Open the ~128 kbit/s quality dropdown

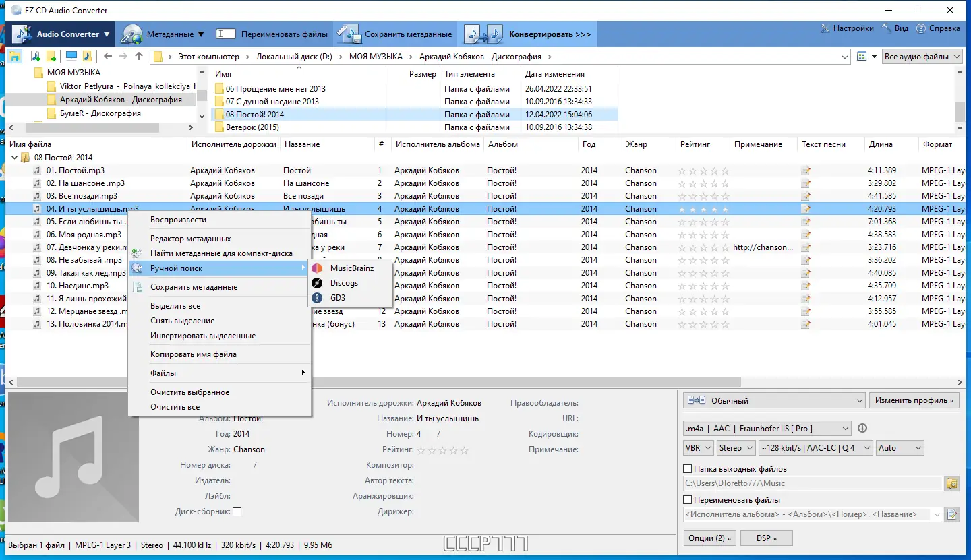click(x=815, y=447)
